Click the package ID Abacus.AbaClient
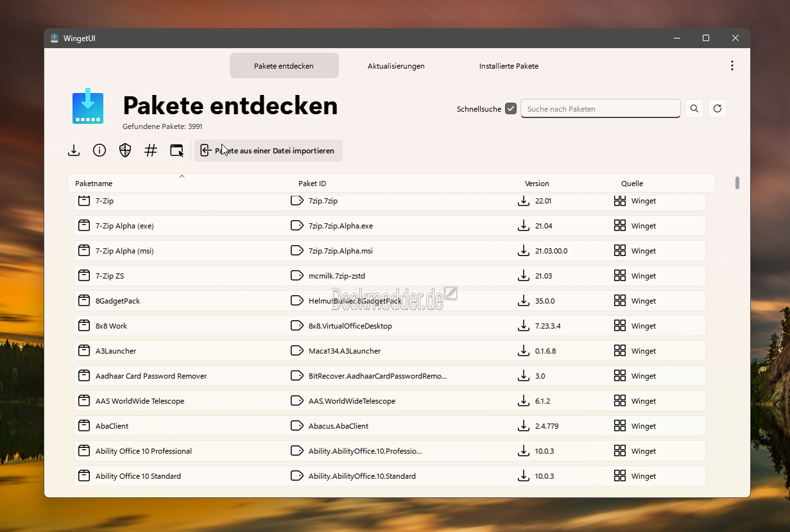The width and height of the screenshot is (790, 532). (339, 426)
